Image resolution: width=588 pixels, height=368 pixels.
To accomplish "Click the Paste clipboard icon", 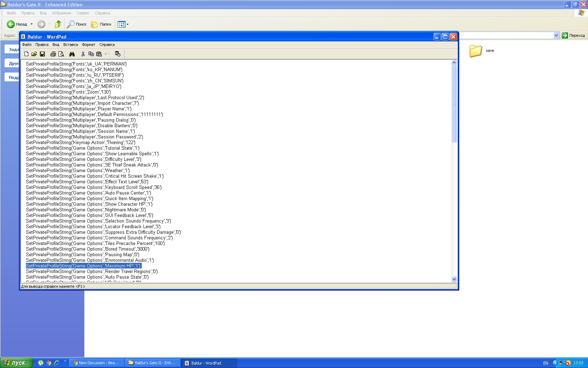I will [x=99, y=54].
